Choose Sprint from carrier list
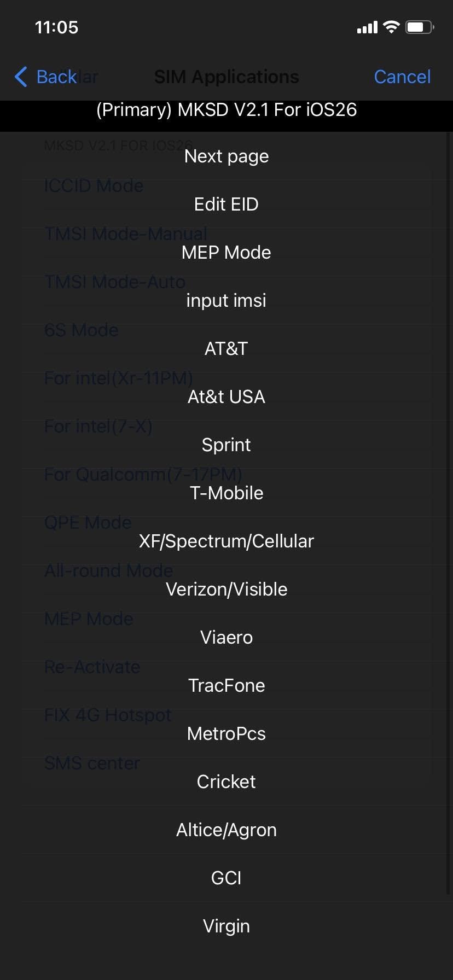This screenshot has height=980, width=453. pyautogui.click(x=226, y=445)
